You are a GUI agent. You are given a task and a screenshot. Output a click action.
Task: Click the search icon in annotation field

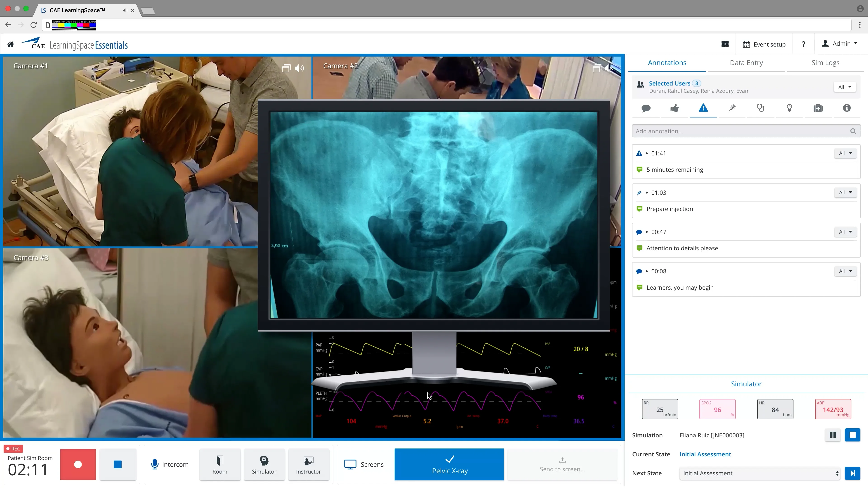853,131
